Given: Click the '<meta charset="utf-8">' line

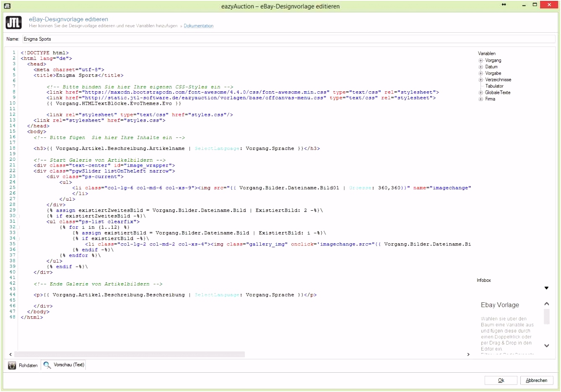Looking at the screenshot, I should point(69,70).
